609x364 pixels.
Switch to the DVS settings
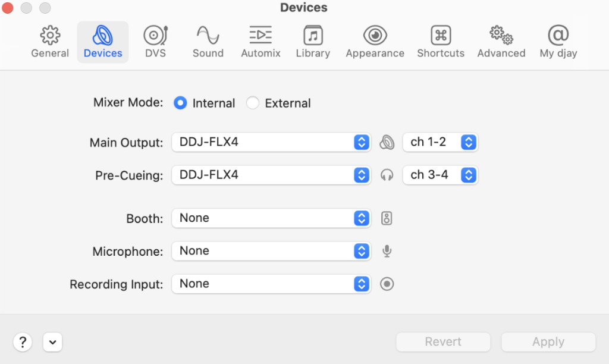155,42
